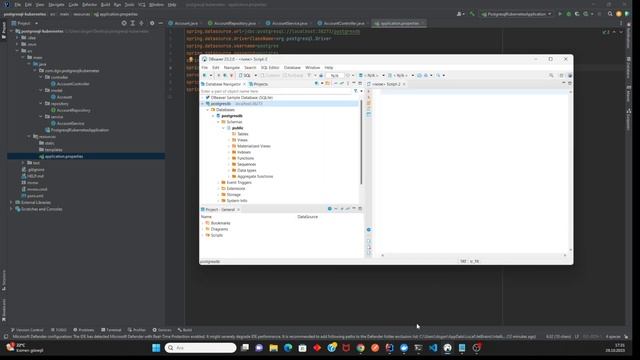Switch to the AccountController.java editor tab
This screenshot has width=640, height=360.
[342, 23]
